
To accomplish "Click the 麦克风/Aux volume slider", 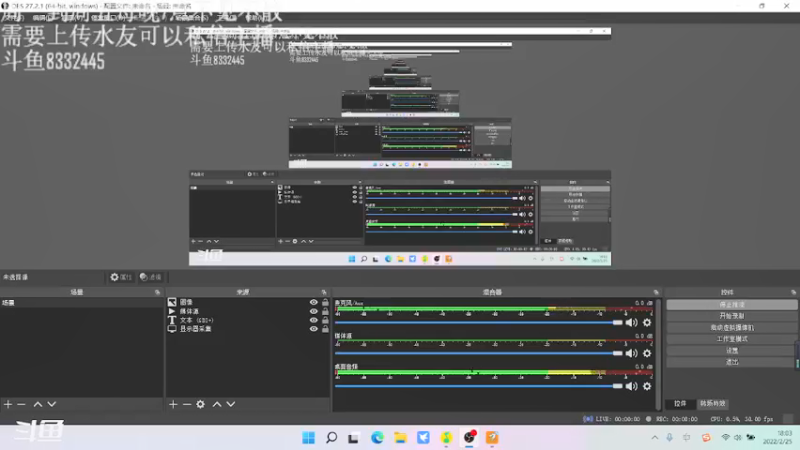I will [479, 322].
